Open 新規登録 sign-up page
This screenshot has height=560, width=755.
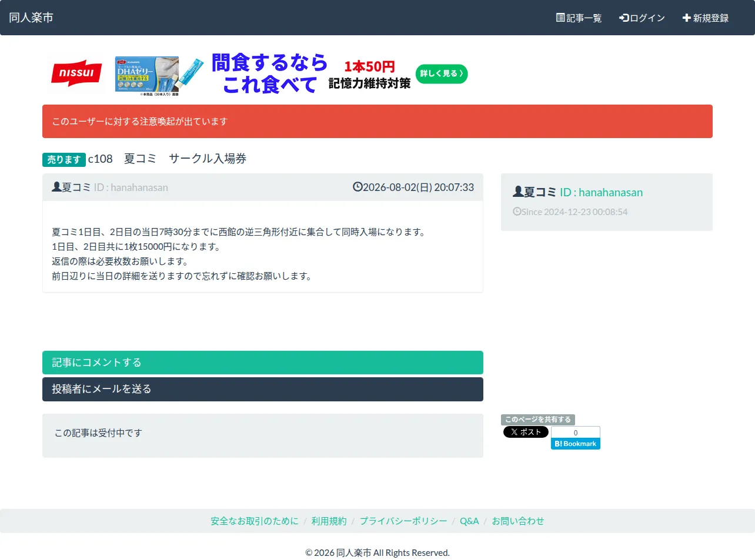[x=706, y=18]
